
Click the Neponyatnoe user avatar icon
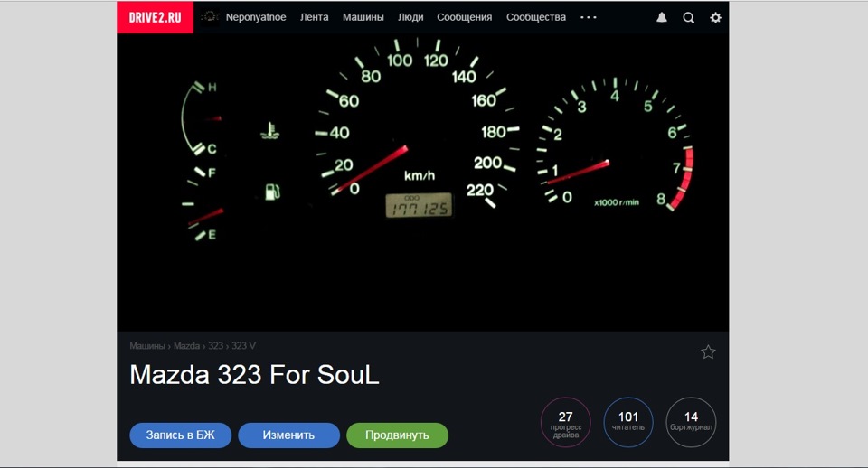tap(210, 17)
